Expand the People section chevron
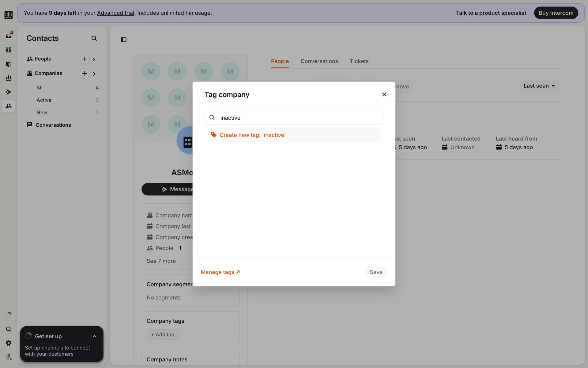The image size is (588, 368). pyautogui.click(x=94, y=59)
